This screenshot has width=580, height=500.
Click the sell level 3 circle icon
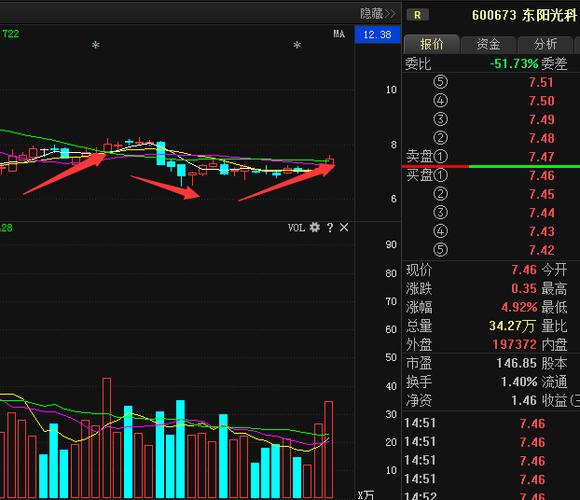(x=440, y=119)
